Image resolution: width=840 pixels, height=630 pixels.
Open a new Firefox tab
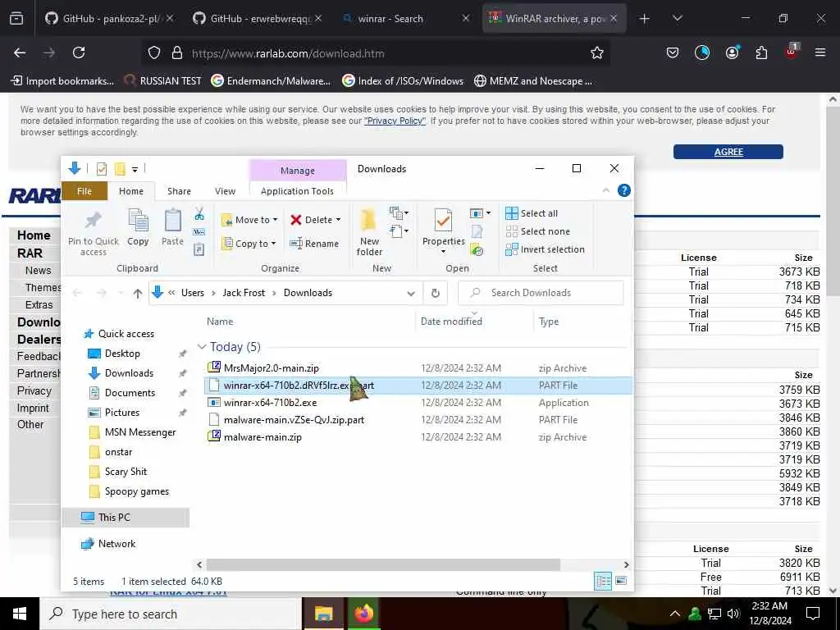click(644, 18)
